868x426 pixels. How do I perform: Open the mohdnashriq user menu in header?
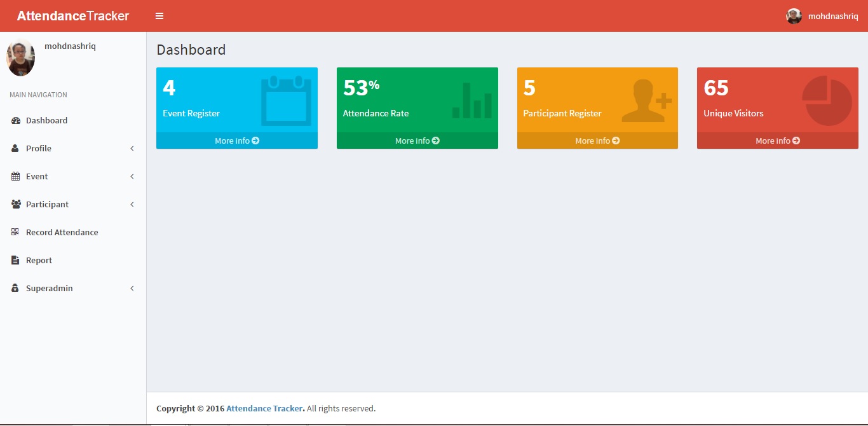[x=822, y=16]
